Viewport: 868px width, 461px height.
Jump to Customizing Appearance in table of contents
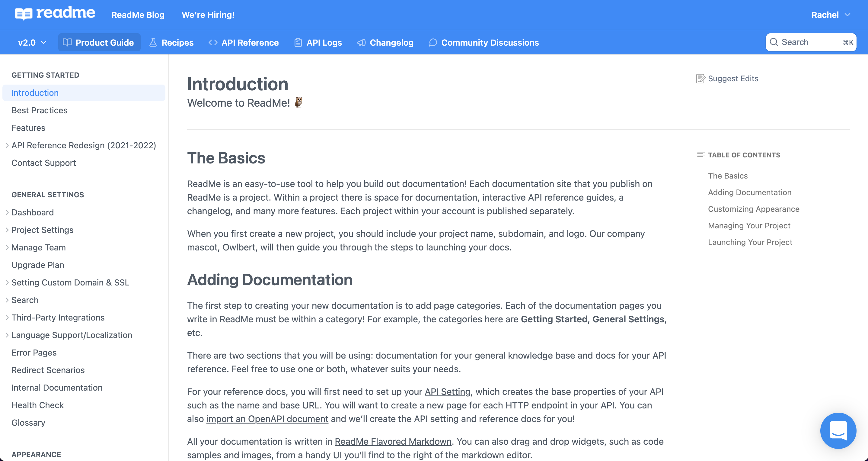753,209
